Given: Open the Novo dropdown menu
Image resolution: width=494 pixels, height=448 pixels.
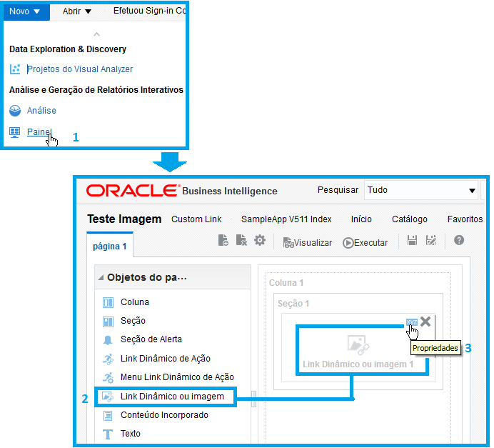Looking at the screenshot, I should click(25, 11).
